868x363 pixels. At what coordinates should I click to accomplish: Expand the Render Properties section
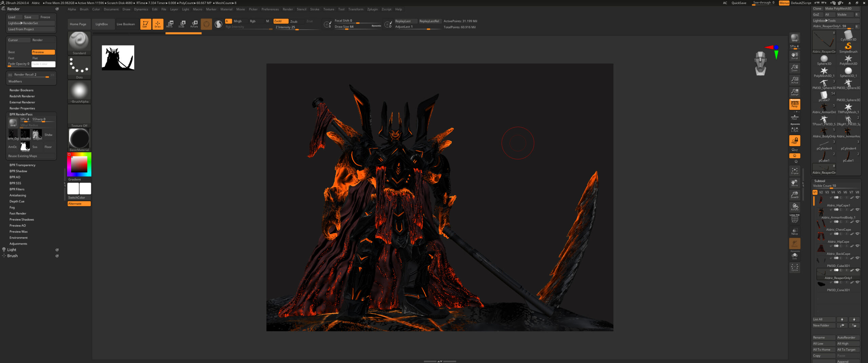pyautogui.click(x=22, y=108)
